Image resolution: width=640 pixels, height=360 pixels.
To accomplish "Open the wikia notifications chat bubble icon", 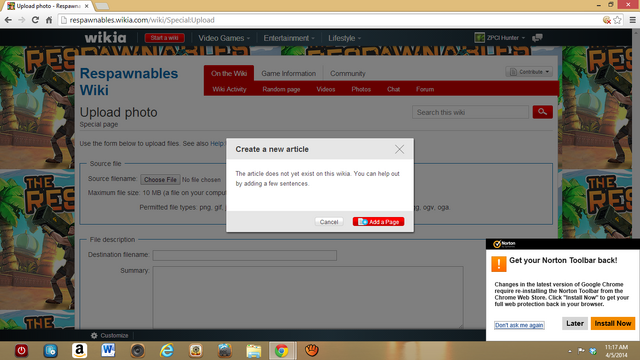I will tap(537, 38).
